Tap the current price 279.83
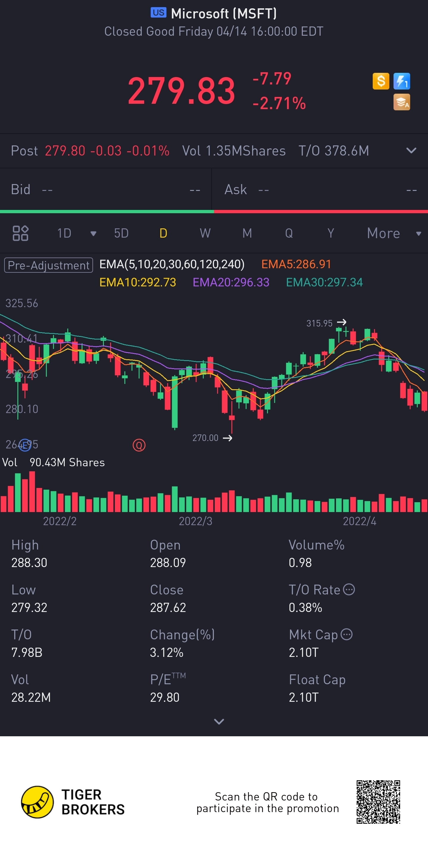The width and height of the screenshot is (428, 868). 181,91
